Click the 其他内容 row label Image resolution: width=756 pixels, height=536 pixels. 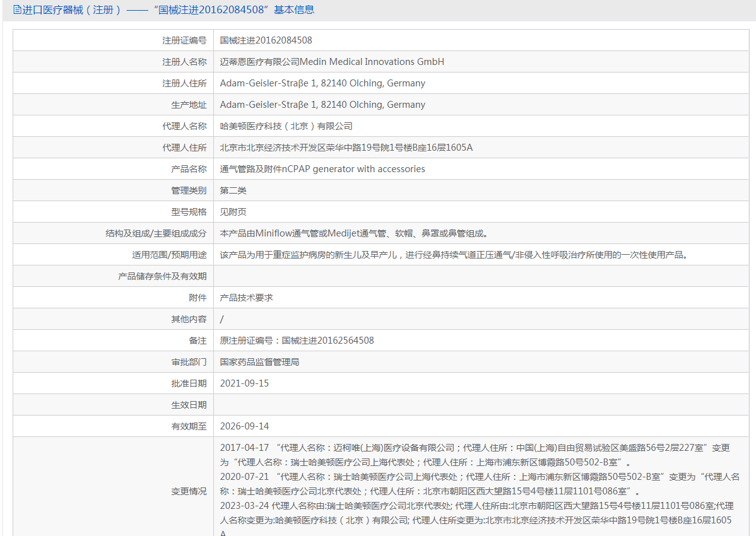pos(189,319)
